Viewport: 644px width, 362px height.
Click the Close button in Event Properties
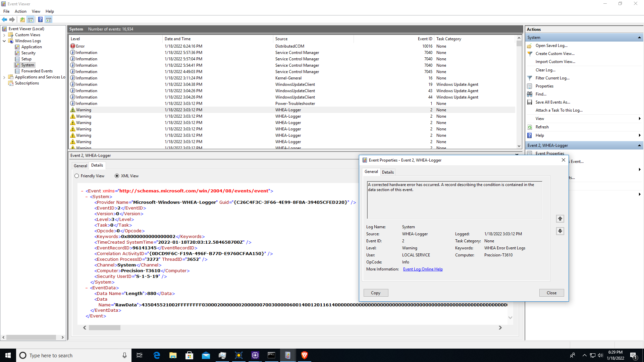551,293
